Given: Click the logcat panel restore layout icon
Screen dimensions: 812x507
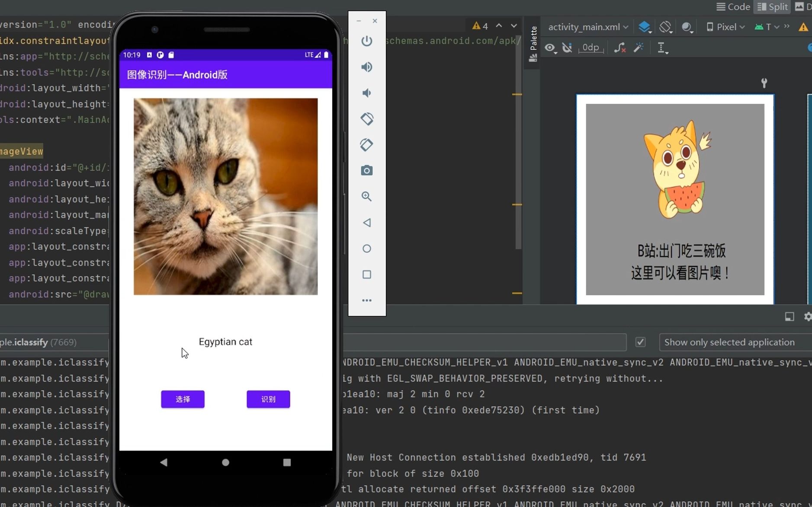Looking at the screenshot, I should click(x=790, y=316).
